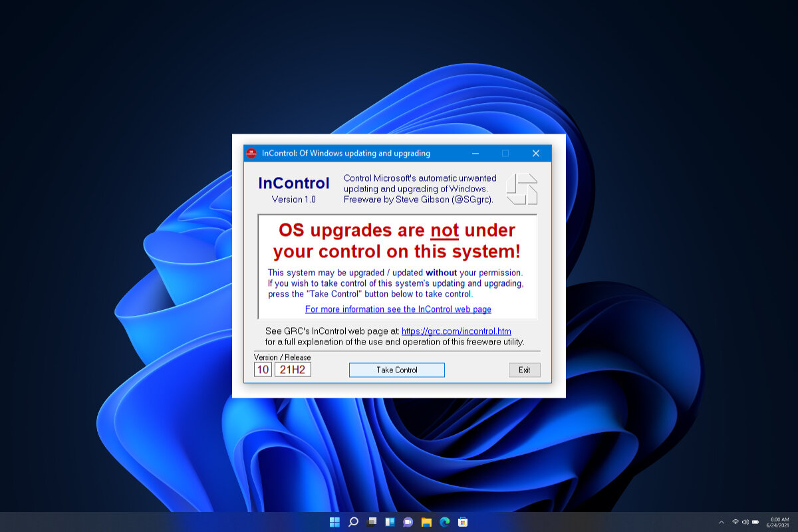Open Task View from the taskbar

pos(372,522)
